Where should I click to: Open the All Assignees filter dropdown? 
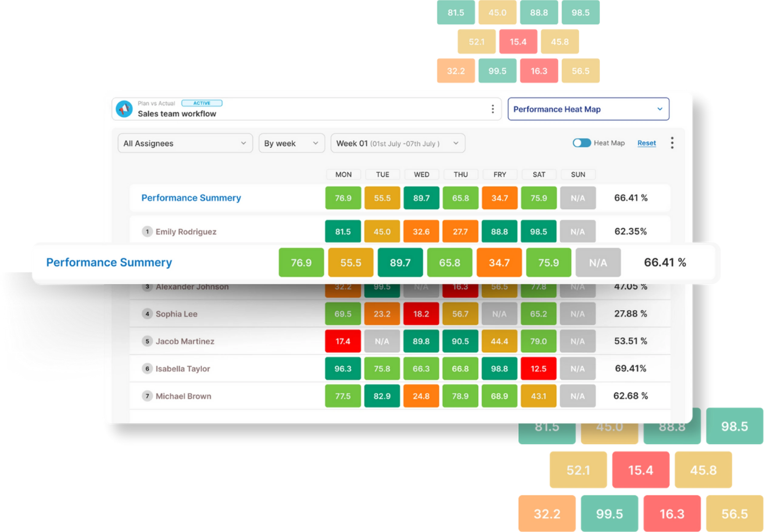[183, 143]
